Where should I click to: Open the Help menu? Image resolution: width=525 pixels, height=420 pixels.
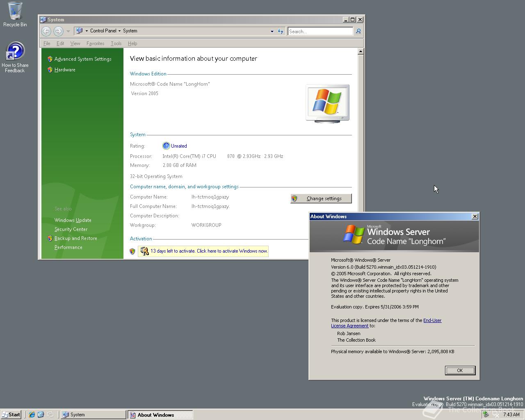(x=132, y=43)
